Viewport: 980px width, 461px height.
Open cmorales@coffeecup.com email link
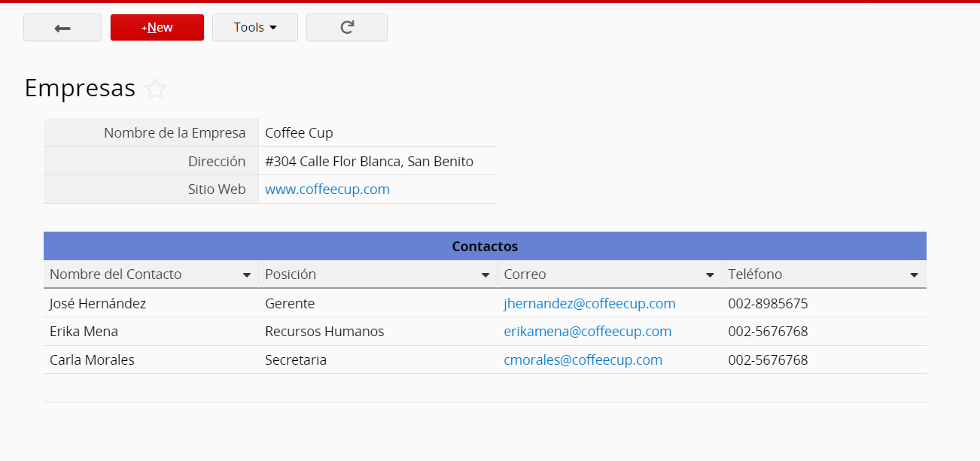tap(583, 360)
